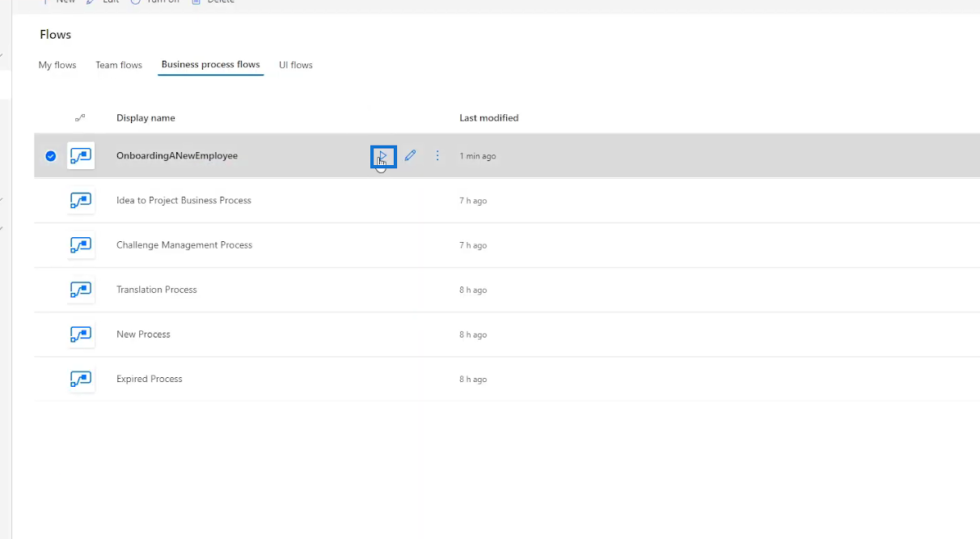This screenshot has width=980, height=539.
Task: Sort by the Last modified column header
Action: [x=489, y=118]
